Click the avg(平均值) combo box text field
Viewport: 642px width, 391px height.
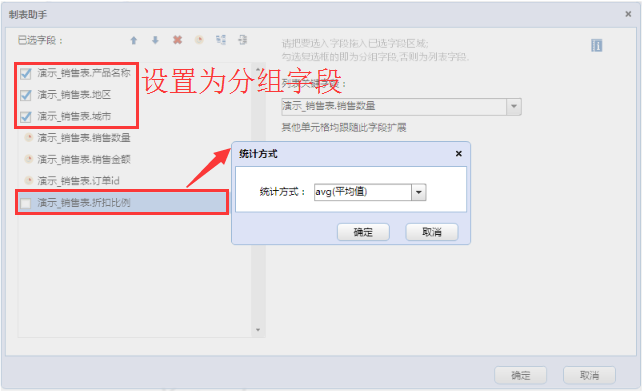tap(363, 192)
